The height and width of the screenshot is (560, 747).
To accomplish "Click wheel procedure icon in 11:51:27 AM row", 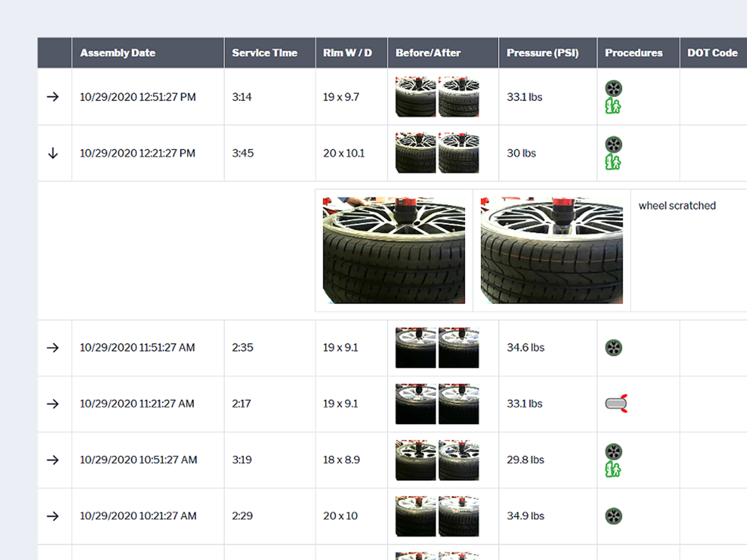I will [614, 348].
